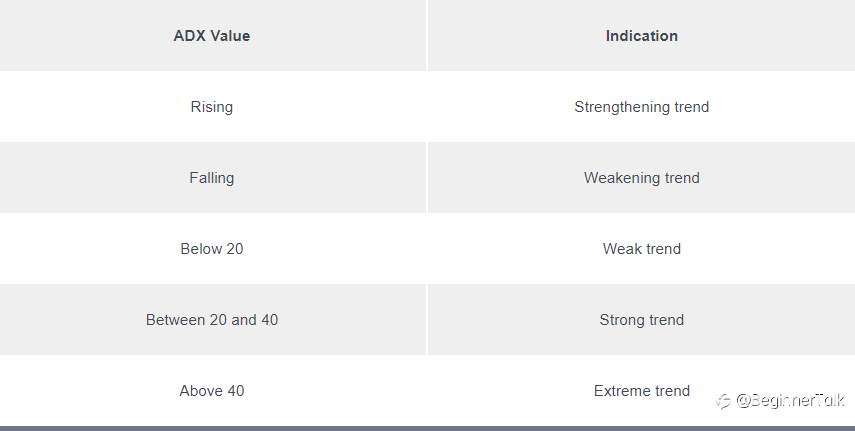This screenshot has width=855, height=431.
Task: Click the word Value in header
Action: (230, 36)
